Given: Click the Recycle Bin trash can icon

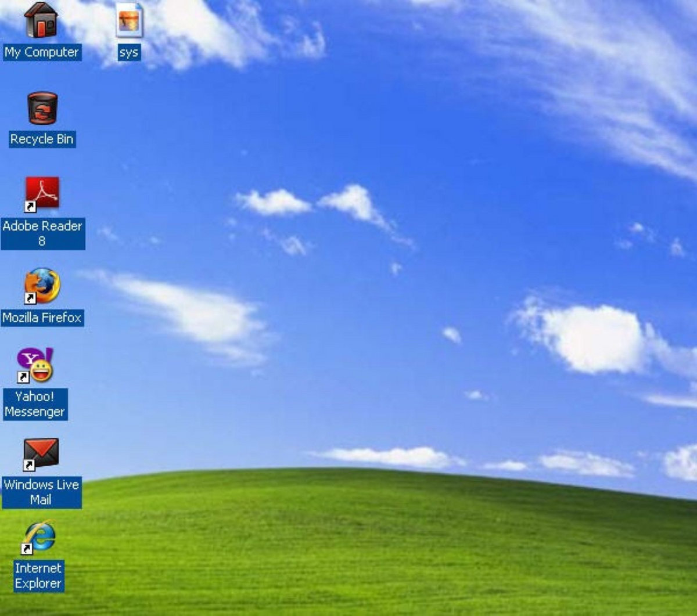Looking at the screenshot, I should (42, 108).
